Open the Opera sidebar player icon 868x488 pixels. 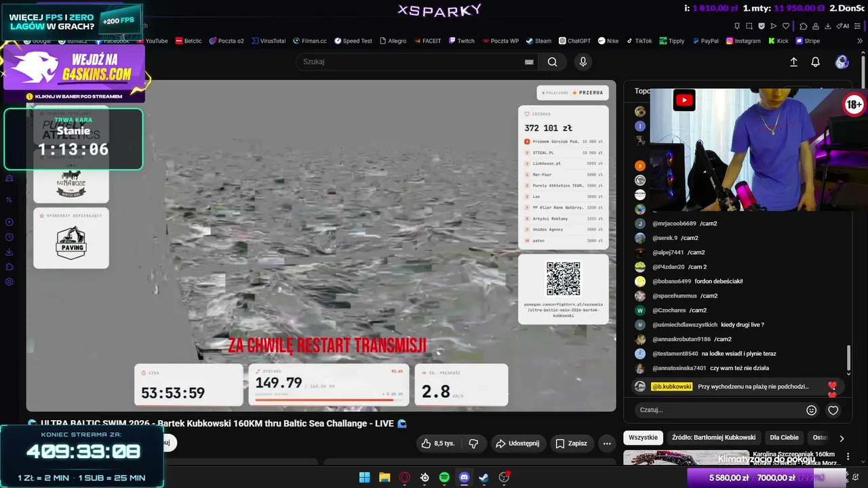(x=9, y=222)
